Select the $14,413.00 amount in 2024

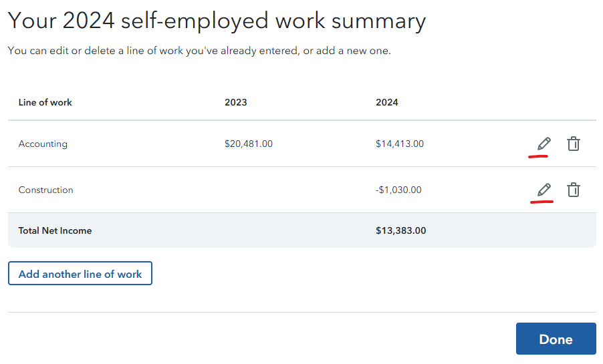(400, 144)
